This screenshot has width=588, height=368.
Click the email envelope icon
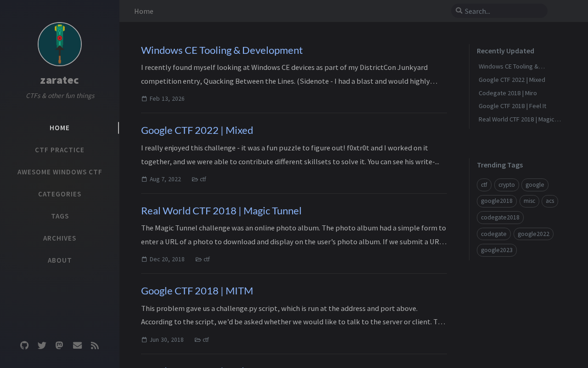pyautogui.click(x=77, y=345)
